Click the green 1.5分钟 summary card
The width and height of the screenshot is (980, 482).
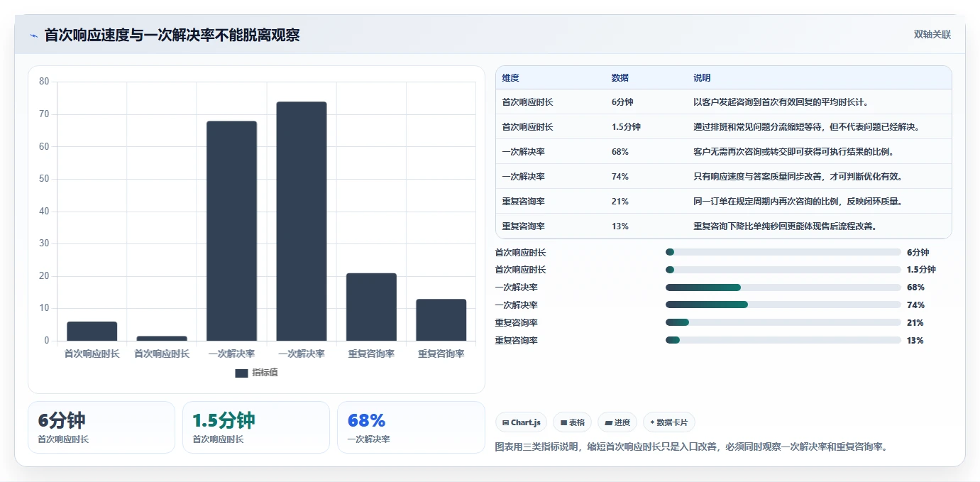pyautogui.click(x=256, y=427)
